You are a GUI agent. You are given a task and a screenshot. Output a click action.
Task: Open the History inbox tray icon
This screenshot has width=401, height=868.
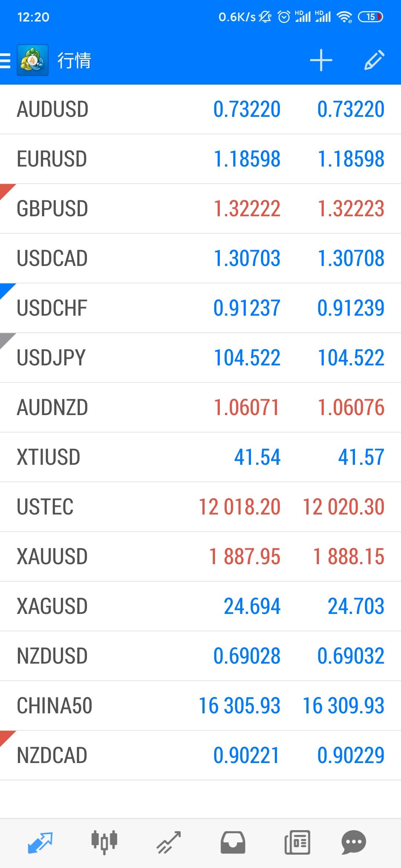click(x=233, y=843)
